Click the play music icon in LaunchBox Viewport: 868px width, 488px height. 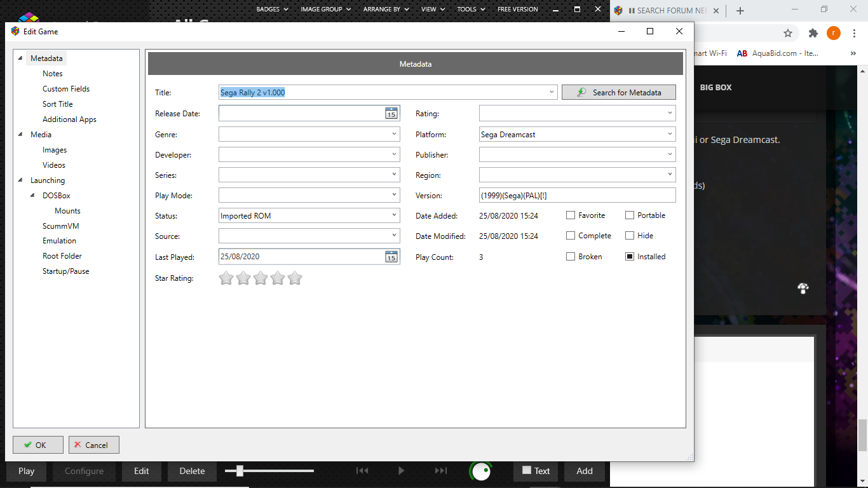coord(401,471)
